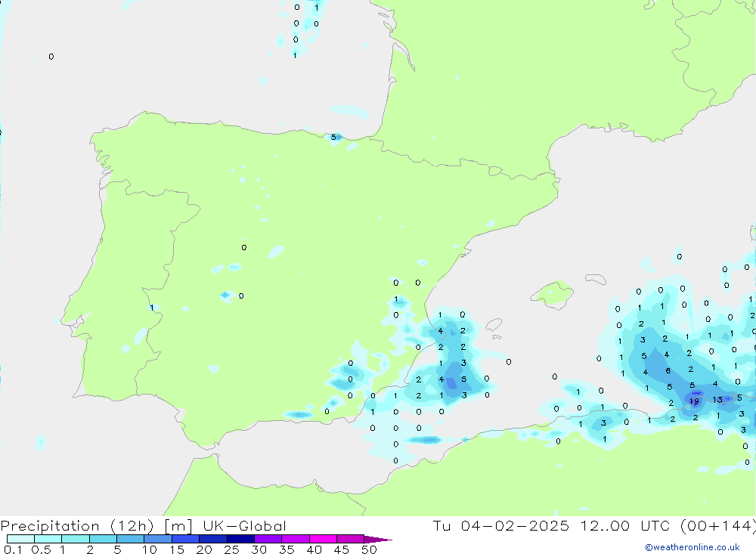Click the '13' precipitation value on the map

717,399
